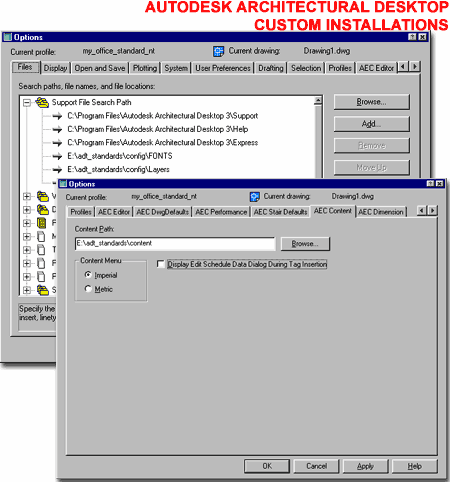Open Files tab in back Options window
The width and height of the screenshot is (450, 482).
coord(25,67)
